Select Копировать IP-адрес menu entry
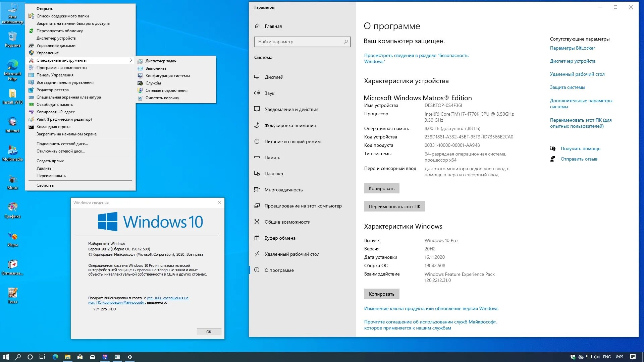 [x=80, y=112]
